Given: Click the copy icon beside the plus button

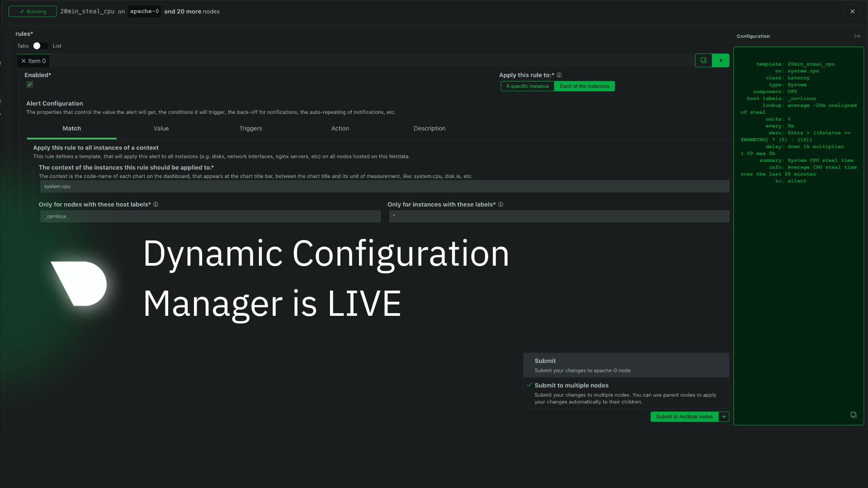Looking at the screenshot, I should [703, 60].
